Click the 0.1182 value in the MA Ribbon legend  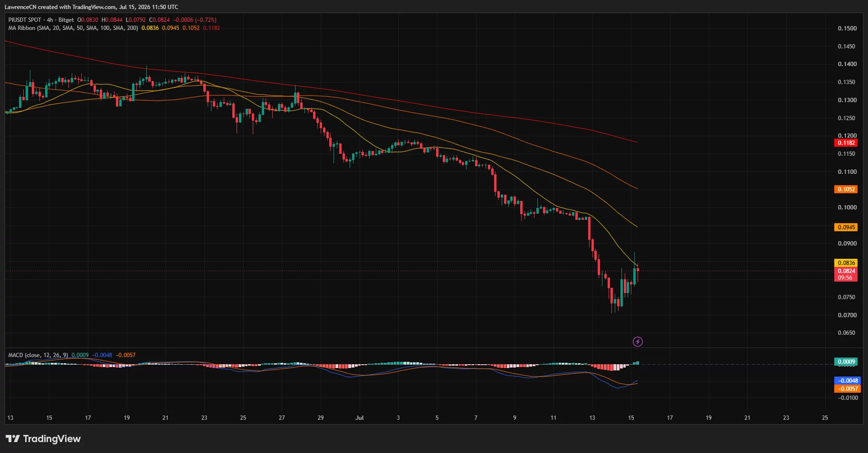tap(211, 28)
